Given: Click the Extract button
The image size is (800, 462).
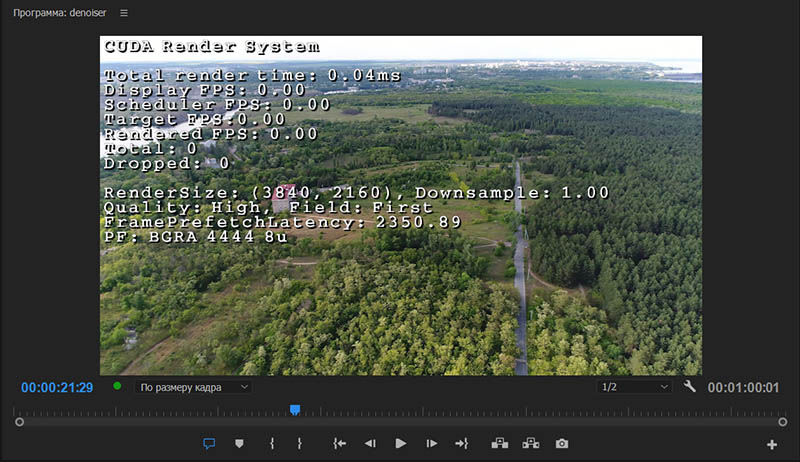Looking at the screenshot, I should 531,444.
